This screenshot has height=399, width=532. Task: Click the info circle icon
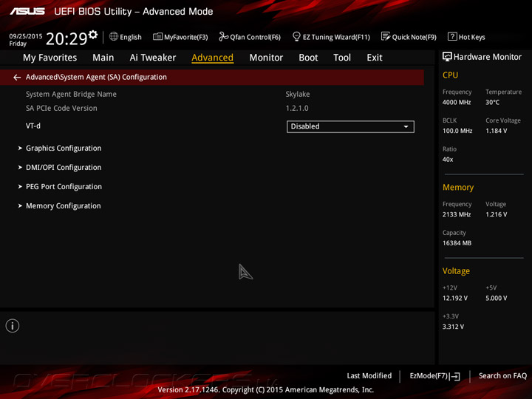pyautogui.click(x=13, y=326)
